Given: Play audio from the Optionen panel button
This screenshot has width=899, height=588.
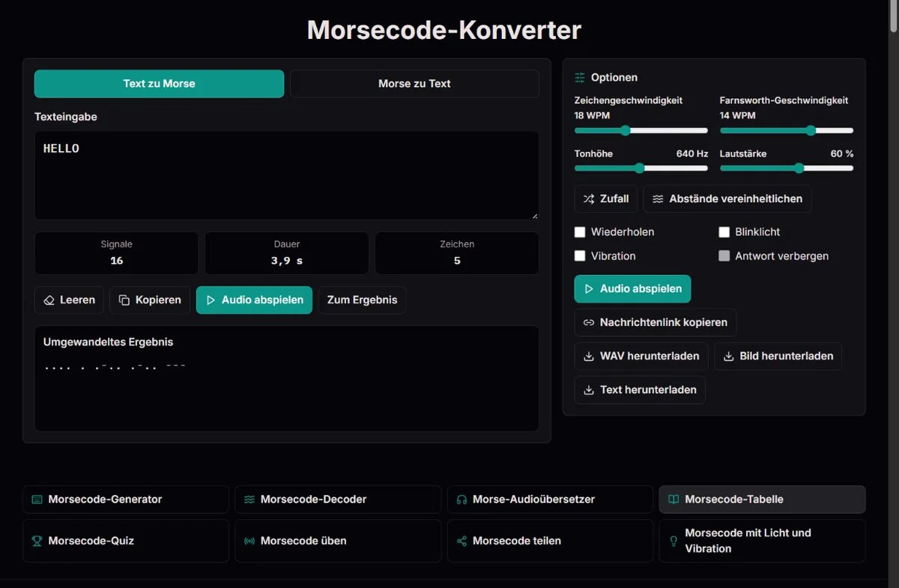Looking at the screenshot, I should (x=633, y=289).
